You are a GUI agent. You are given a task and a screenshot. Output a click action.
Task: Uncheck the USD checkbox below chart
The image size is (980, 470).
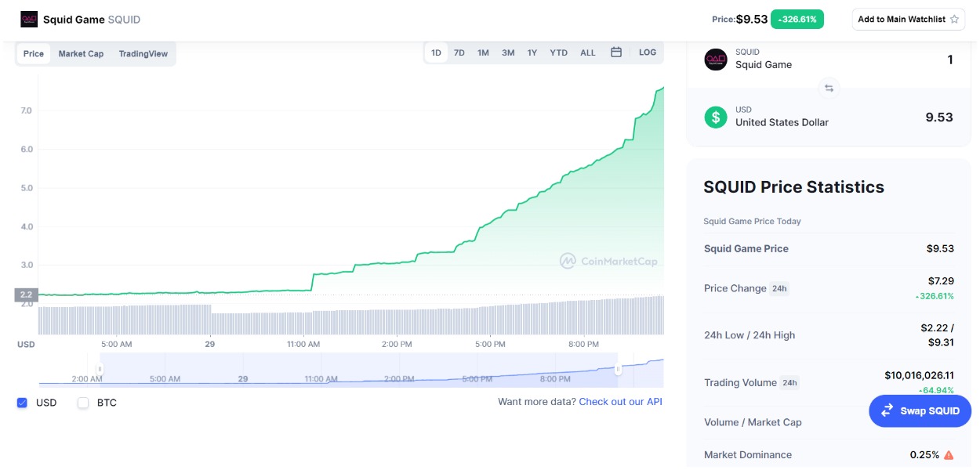pos(22,403)
